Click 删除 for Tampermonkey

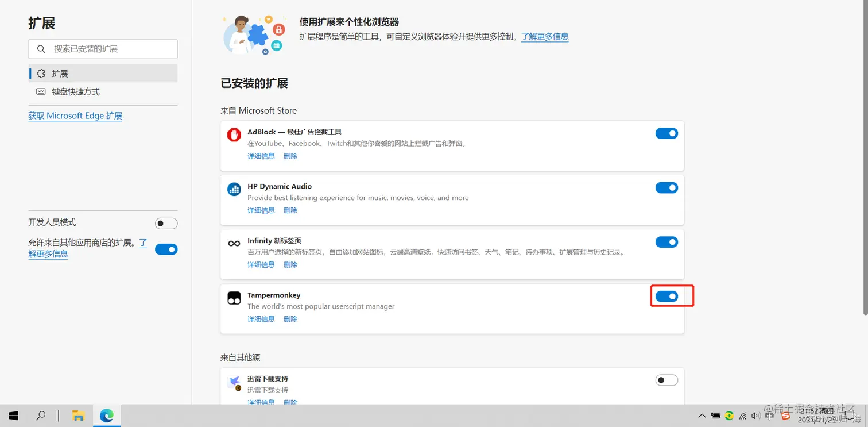(x=290, y=319)
